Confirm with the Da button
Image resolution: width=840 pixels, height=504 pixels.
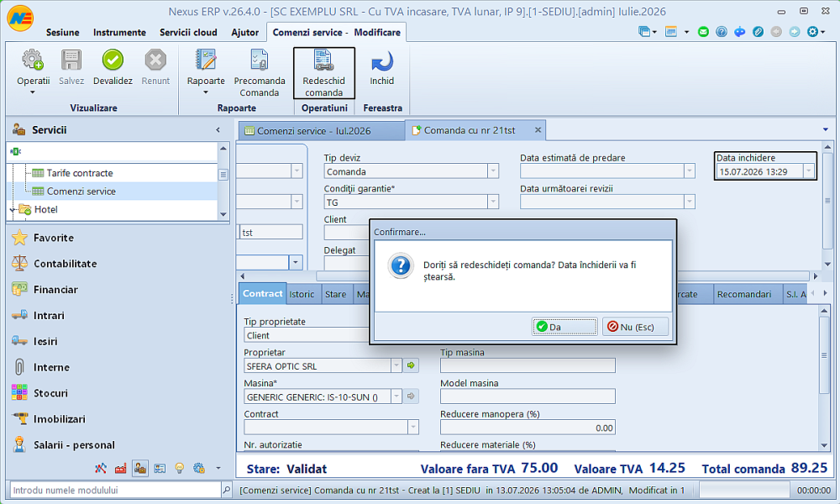564,327
